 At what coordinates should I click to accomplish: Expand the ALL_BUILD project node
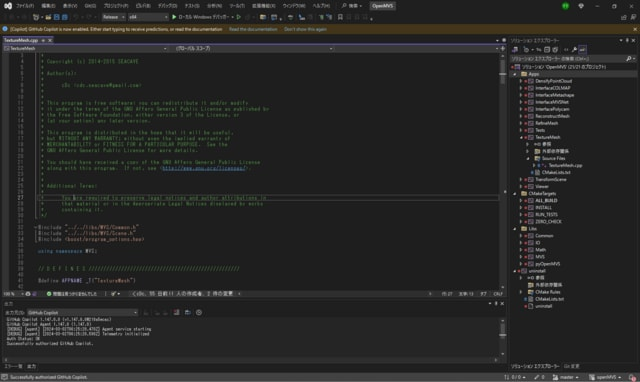tap(521, 201)
